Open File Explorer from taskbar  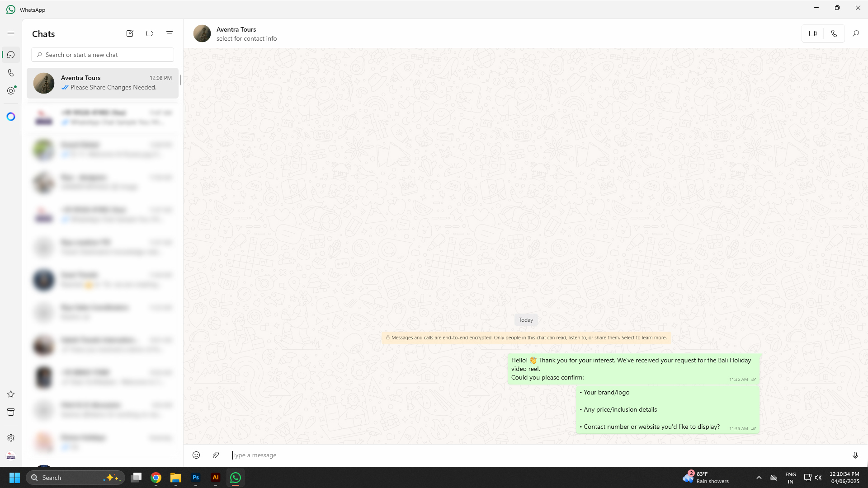coord(176,478)
